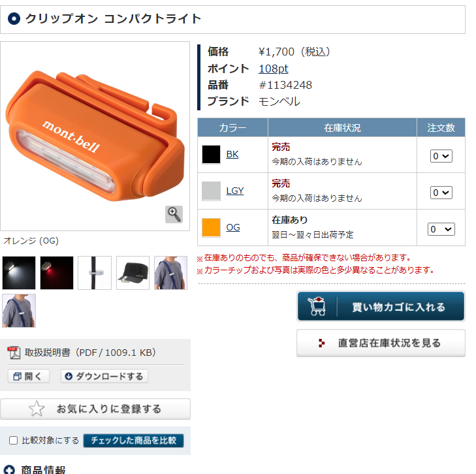This screenshot has height=474, width=476.
Task: Click the download arrow icon
Action: [x=69, y=376]
